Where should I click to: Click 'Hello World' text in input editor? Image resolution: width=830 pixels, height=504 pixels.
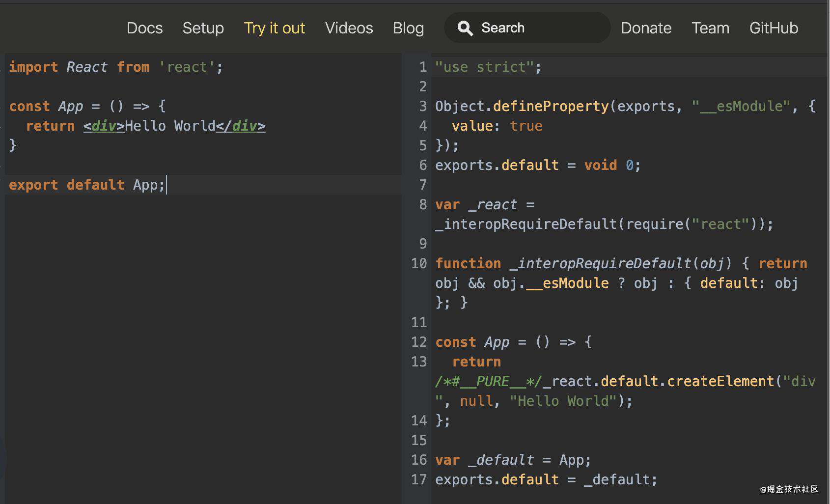click(170, 126)
